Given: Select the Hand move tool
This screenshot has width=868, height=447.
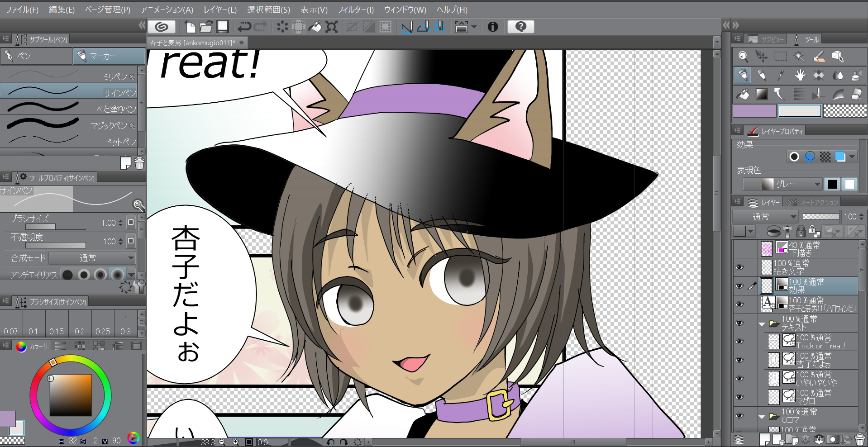Looking at the screenshot, I should coord(800,75).
